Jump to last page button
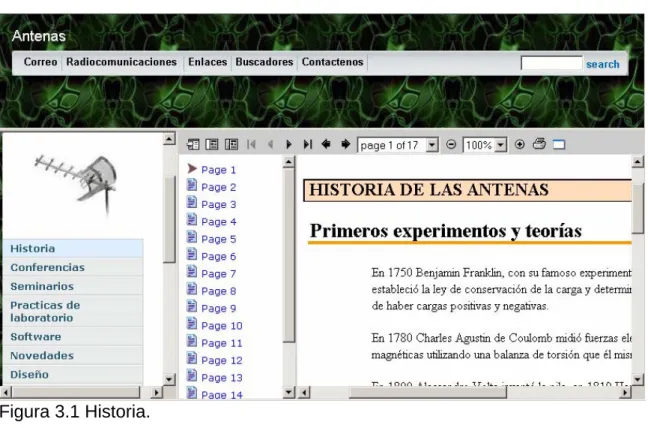Viewport: 648px width, 428px height. pyautogui.click(x=307, y=145)
